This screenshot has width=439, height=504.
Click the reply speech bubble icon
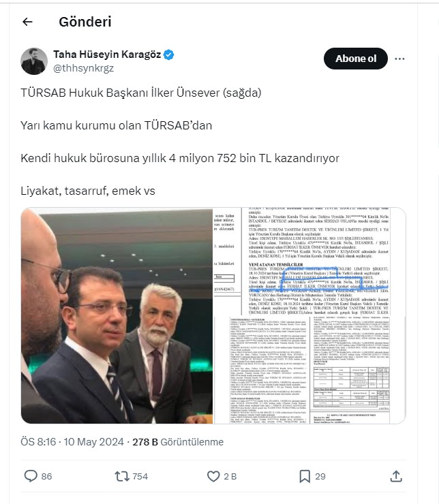(31, 476)
